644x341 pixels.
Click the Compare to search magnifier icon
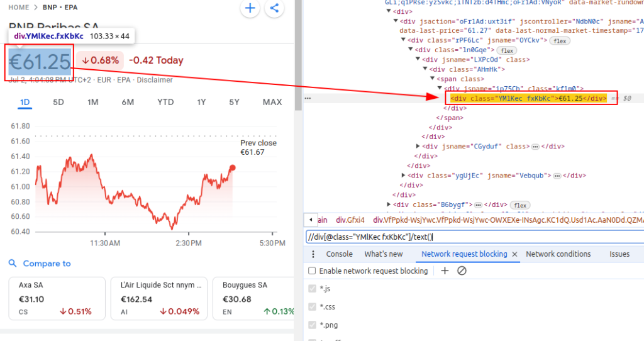tap(13, 264)
